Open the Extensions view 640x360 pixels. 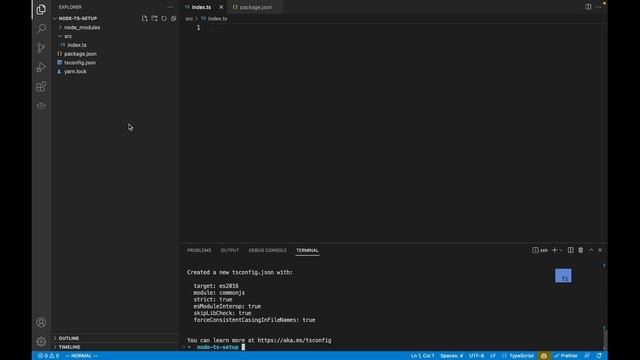click(x=41, y=87)
